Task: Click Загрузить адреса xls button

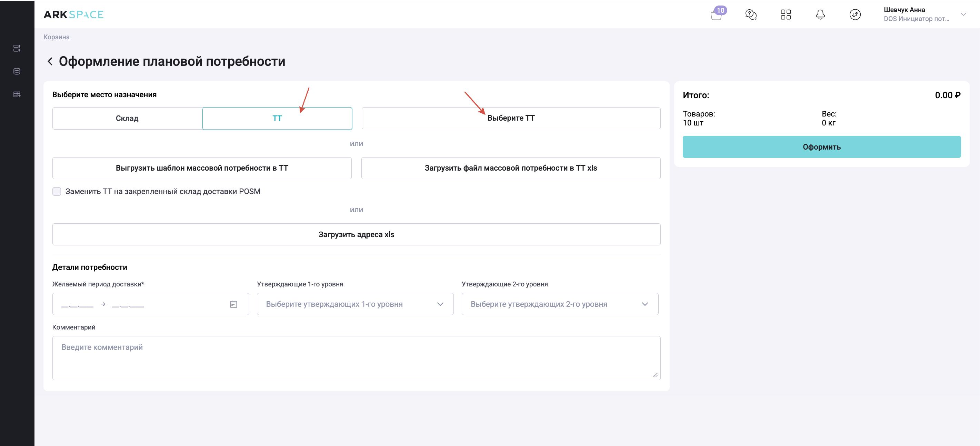Action: point(357,234)
